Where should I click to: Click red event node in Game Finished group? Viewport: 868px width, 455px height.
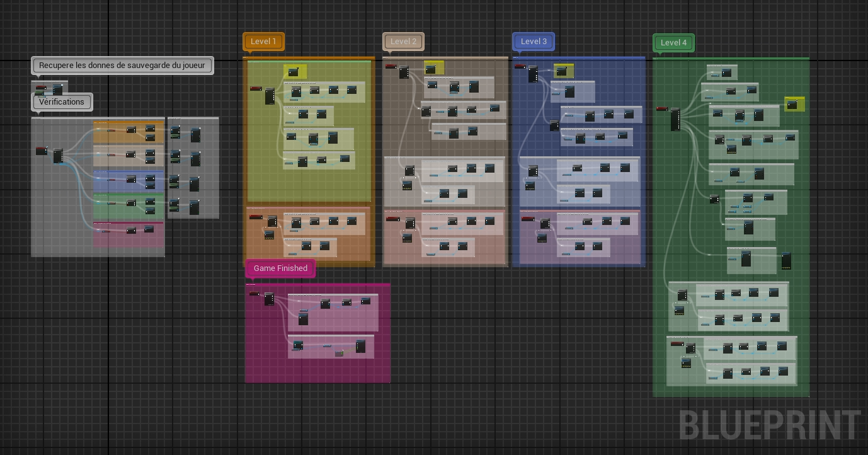click(254, 294)
